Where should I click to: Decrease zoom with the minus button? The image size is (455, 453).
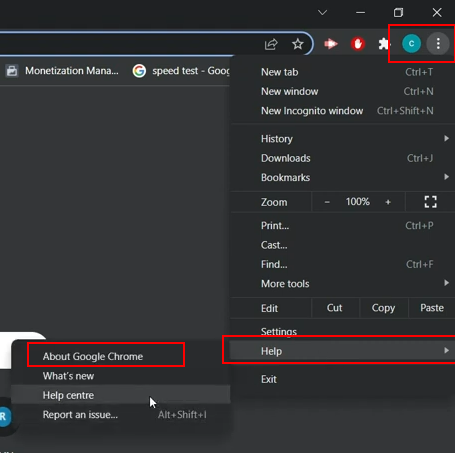click(327, 202)
